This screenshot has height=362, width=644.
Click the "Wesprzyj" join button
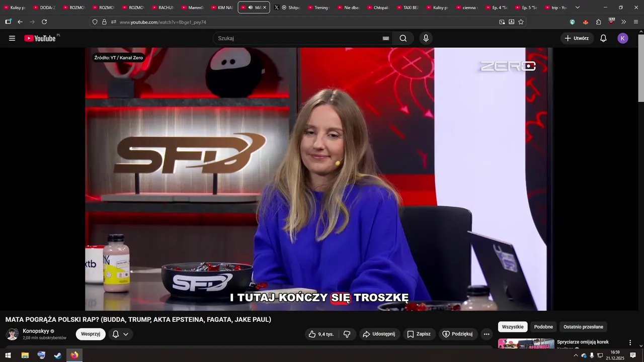pyautogui.click(x=91, y=334)
